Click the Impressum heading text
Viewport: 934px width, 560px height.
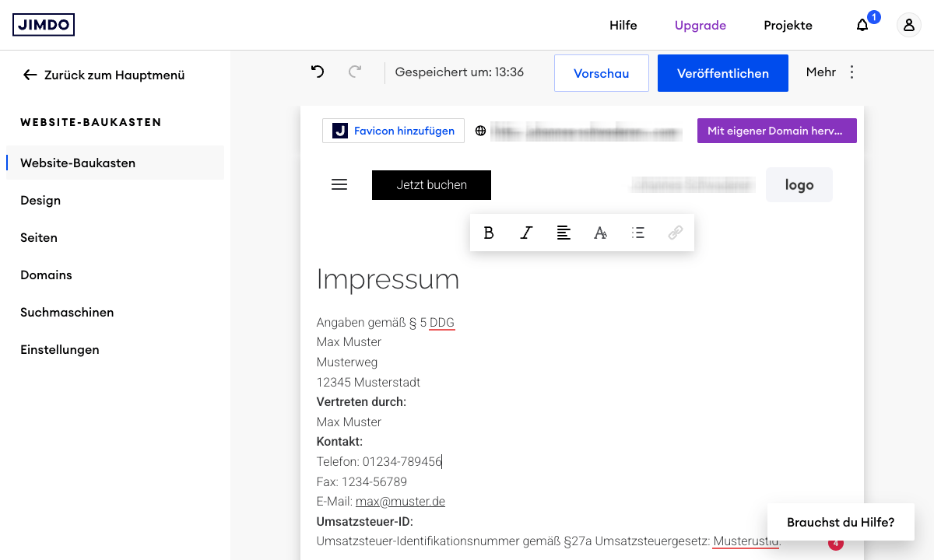[388, 279]
